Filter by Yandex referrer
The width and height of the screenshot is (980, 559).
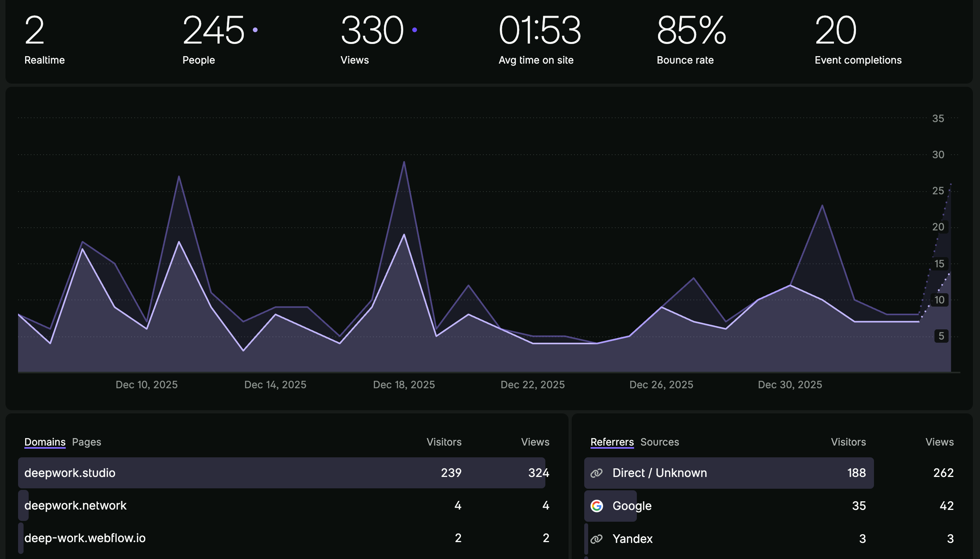[633, 539]
